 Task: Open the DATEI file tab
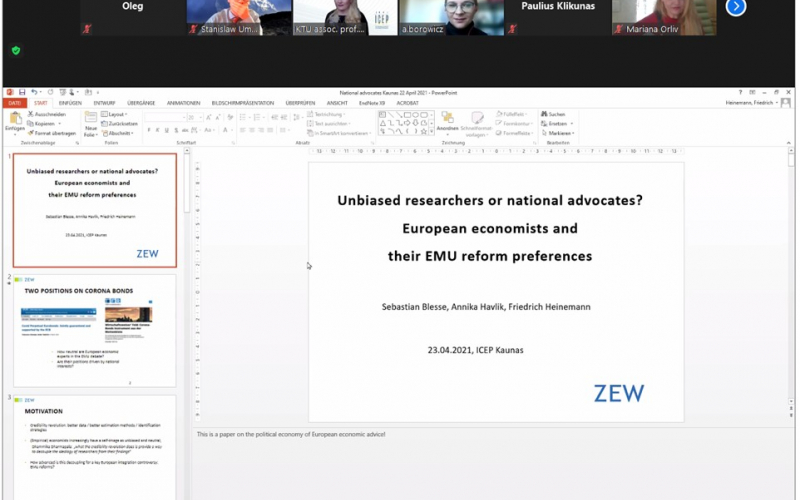[x=14, y=103]
